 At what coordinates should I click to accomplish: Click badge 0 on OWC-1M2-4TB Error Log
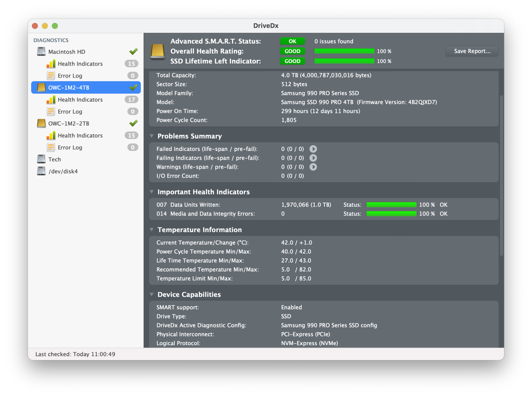coord(133,112)
